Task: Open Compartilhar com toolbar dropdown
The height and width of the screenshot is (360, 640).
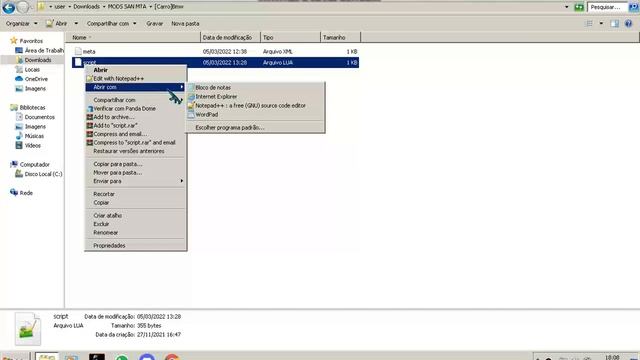Action: point(111,24)
